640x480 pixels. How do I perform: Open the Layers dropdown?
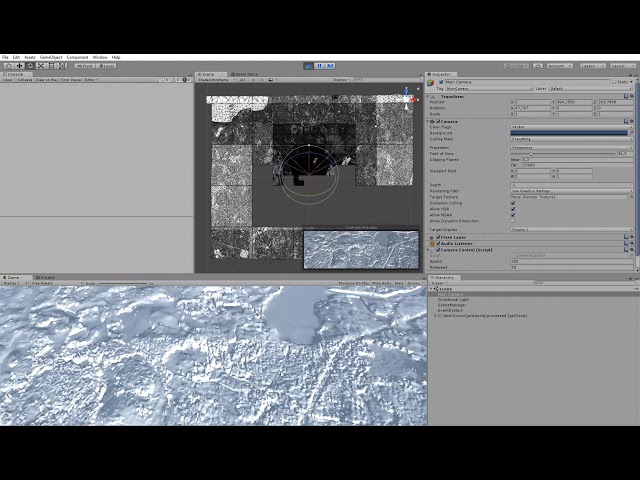(x=591, y=66)
